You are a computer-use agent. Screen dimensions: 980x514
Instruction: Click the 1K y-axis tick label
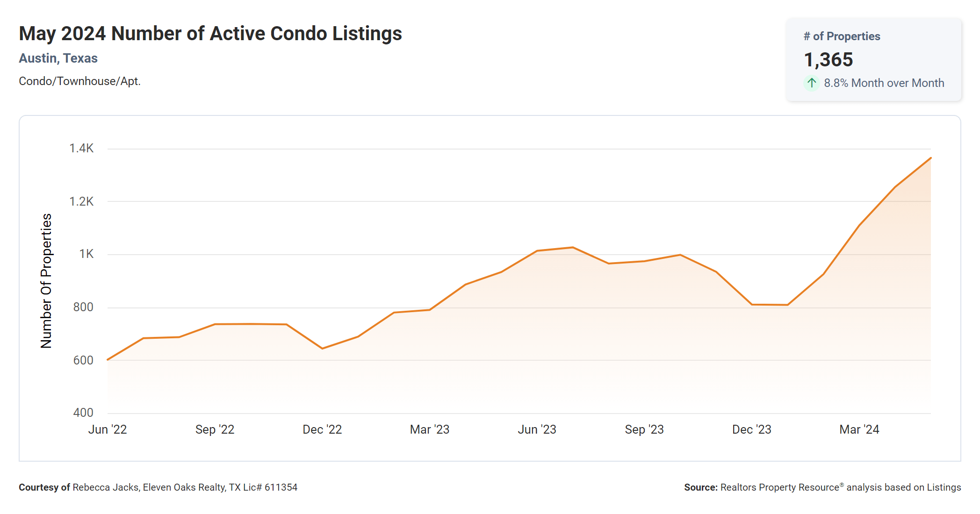(86, 254)
